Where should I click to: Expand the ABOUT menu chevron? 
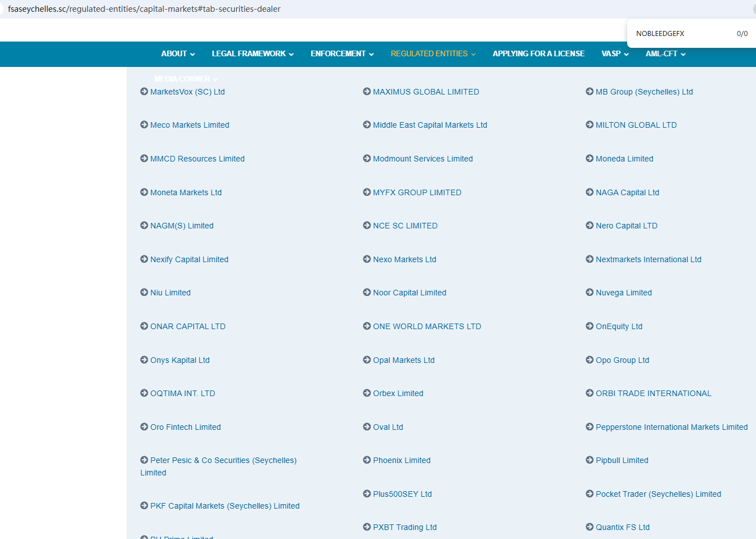192,55
